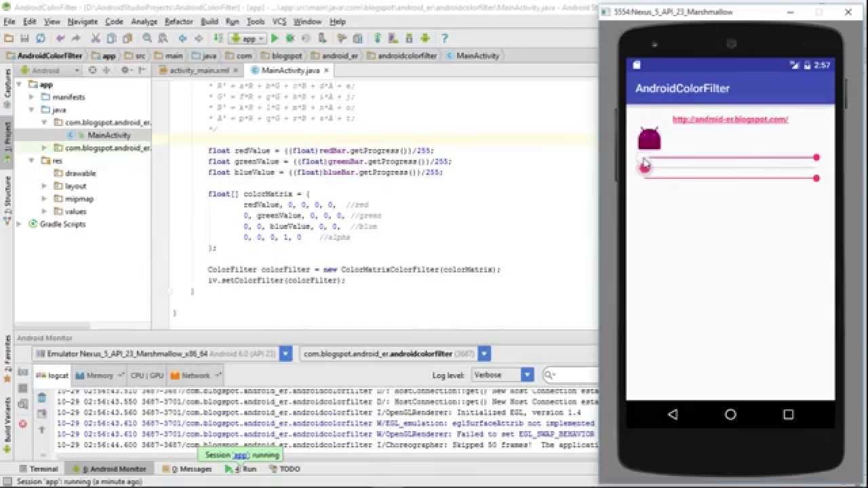Viewport: 868px width, 488px height.
Task: Start Debug with the bug icon
Action: (x=291, y=39)
